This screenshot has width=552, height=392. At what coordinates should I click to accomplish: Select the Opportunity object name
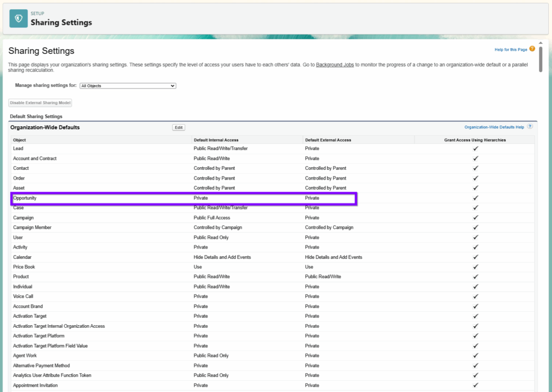tap(25, 198)
